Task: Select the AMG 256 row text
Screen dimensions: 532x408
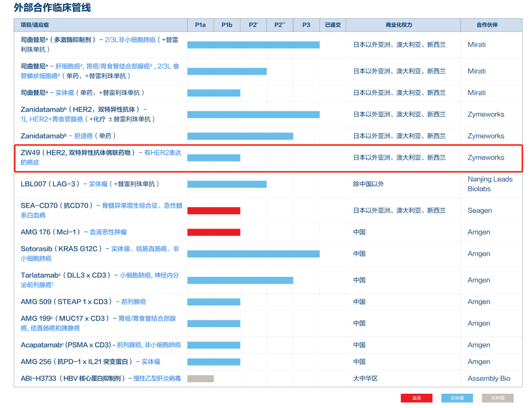Action: click(90, 362)
